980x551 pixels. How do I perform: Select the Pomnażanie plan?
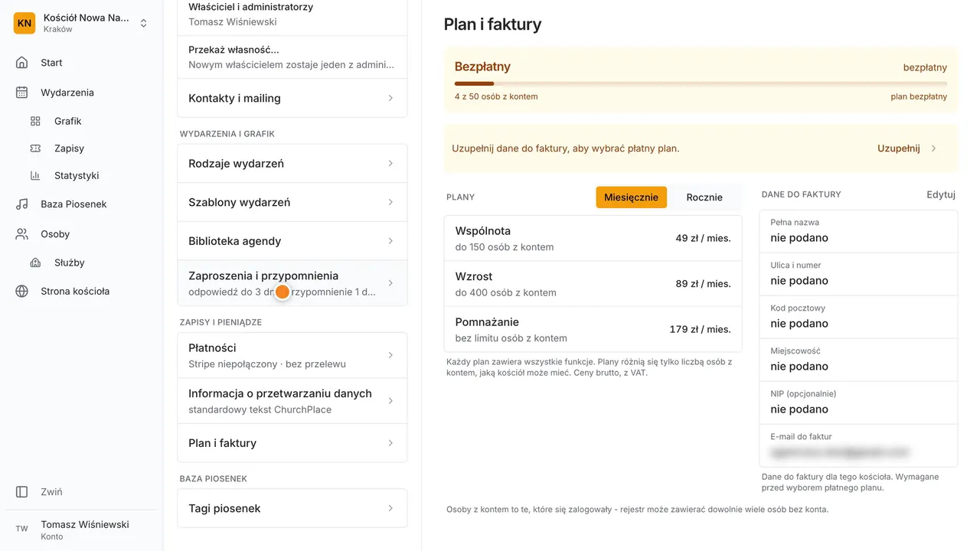pyautogui.click(x=593, y=329)
